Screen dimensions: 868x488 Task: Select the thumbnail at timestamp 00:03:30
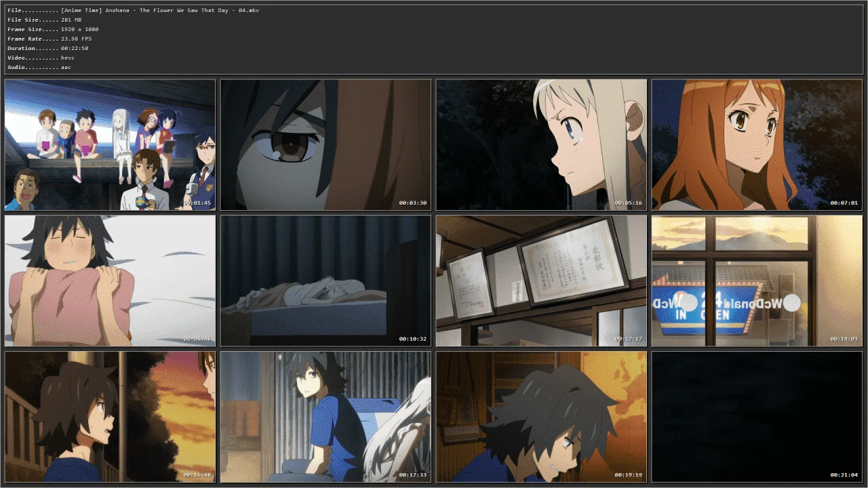pyautogui.click(x=325, y=145)
